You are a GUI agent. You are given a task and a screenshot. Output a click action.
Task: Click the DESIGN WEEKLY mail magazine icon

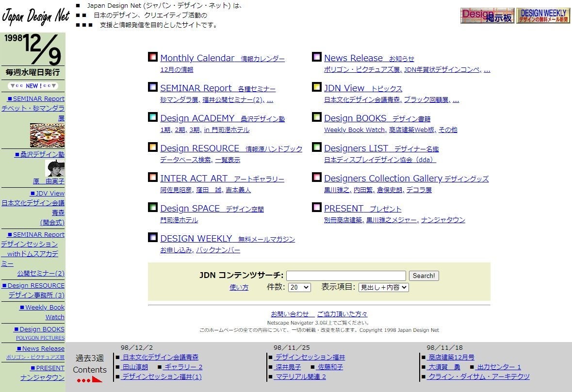pos(153,237)
